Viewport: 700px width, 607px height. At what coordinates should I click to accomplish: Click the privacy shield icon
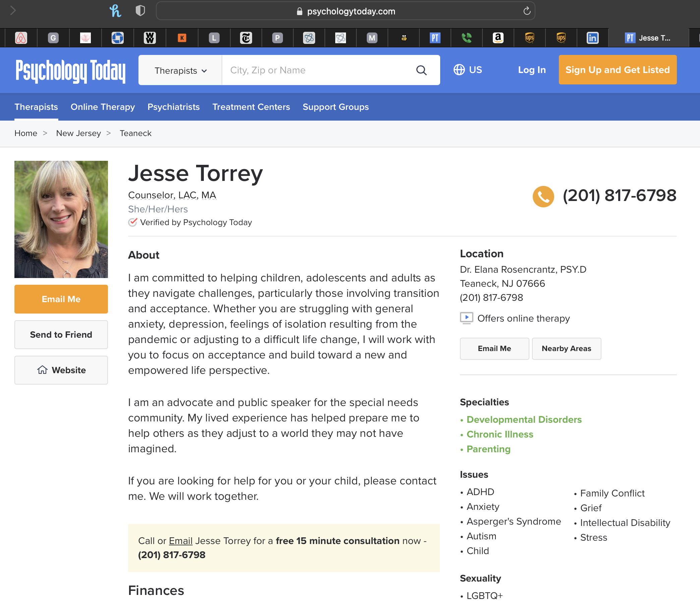pos(140,11)
